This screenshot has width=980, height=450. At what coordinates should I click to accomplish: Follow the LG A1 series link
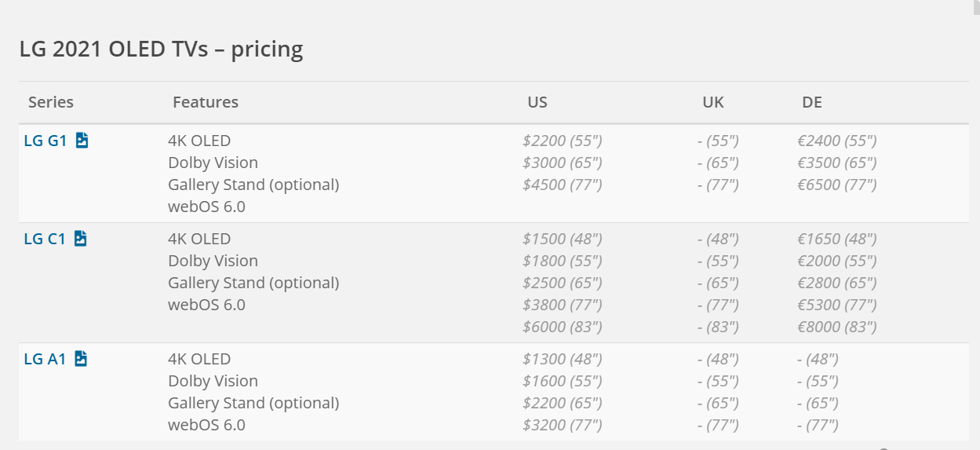point(45,360)
